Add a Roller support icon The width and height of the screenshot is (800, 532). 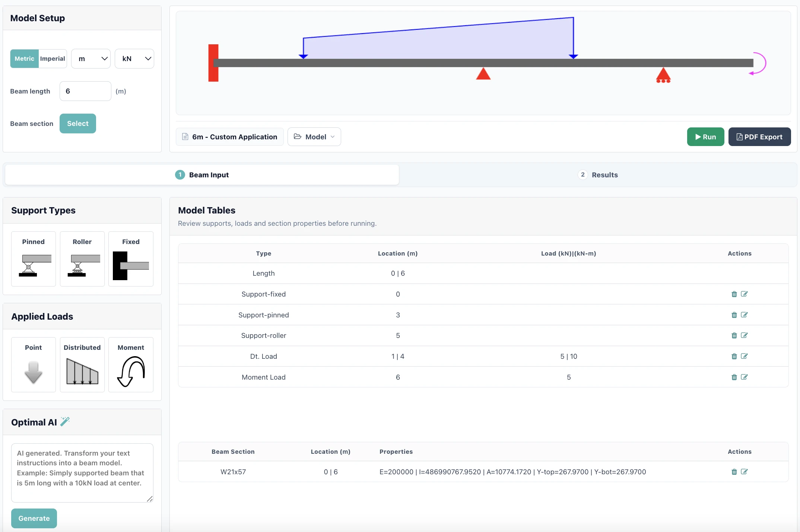click(82, 259)
